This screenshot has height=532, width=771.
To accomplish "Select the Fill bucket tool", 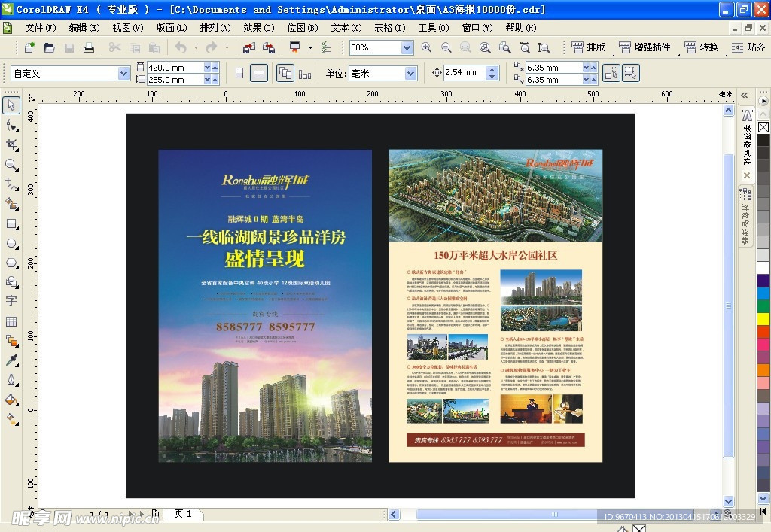I will coord(11,400).
